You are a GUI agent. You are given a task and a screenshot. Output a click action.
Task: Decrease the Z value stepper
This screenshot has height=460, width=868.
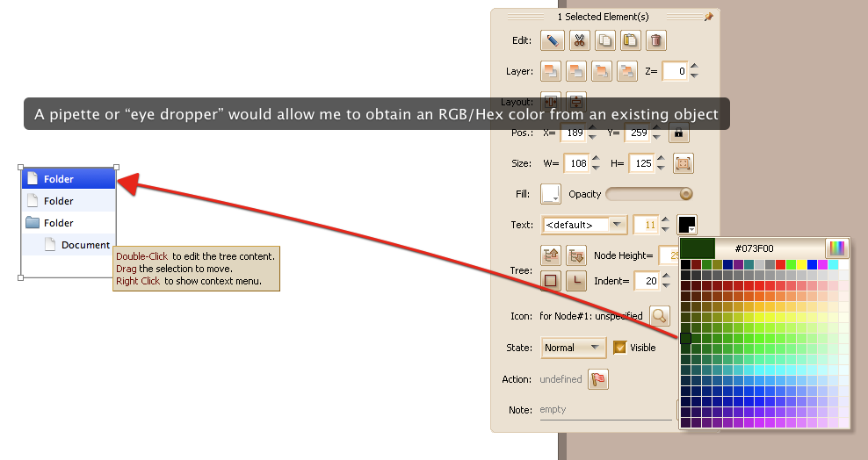[695, 75]
